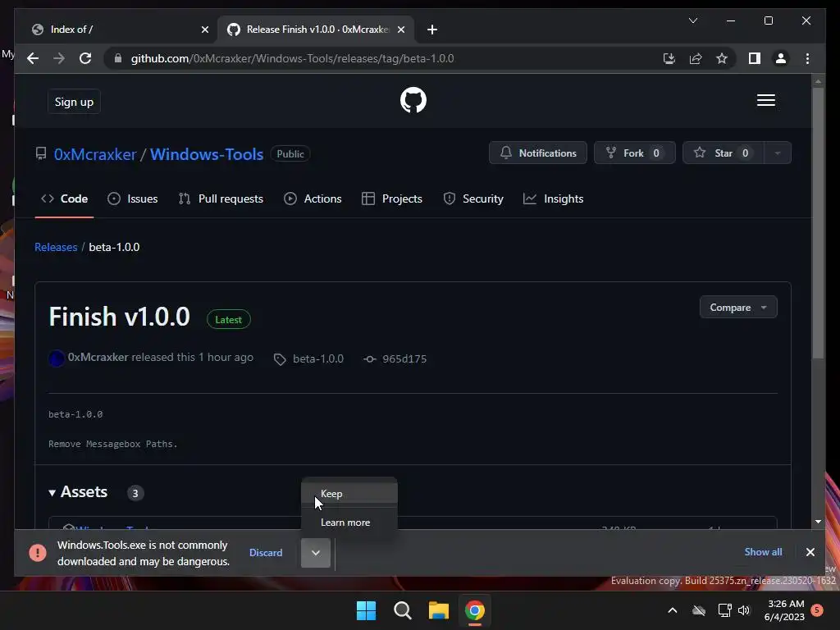
Task: Discard the Windows.Tools.exe download
Action: (266, 552)
